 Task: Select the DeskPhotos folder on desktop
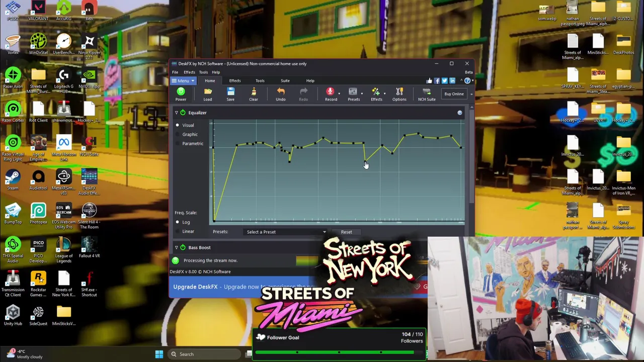(623, 44)
